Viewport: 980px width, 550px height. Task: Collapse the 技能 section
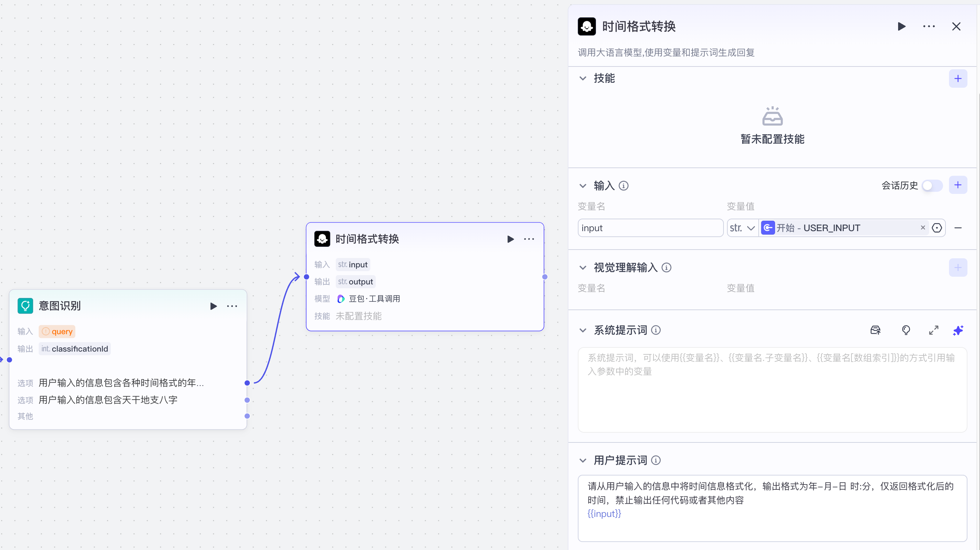point(583,78)
